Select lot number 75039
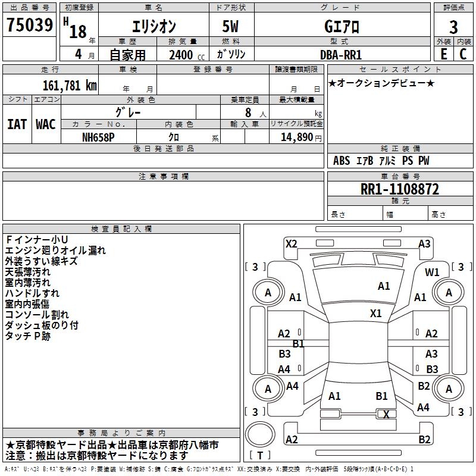This screenshot has width=476, height=476. click(30, 25)
